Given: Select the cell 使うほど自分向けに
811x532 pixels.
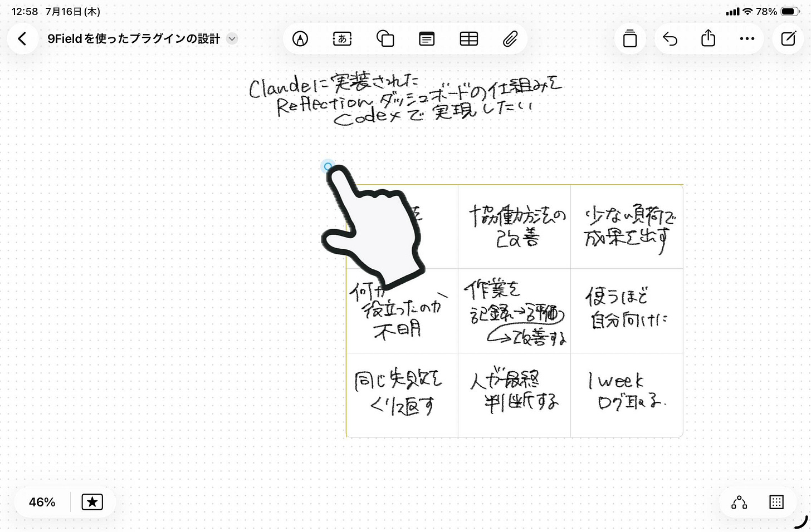Looking at the screenshot, I should click(627, 311).
